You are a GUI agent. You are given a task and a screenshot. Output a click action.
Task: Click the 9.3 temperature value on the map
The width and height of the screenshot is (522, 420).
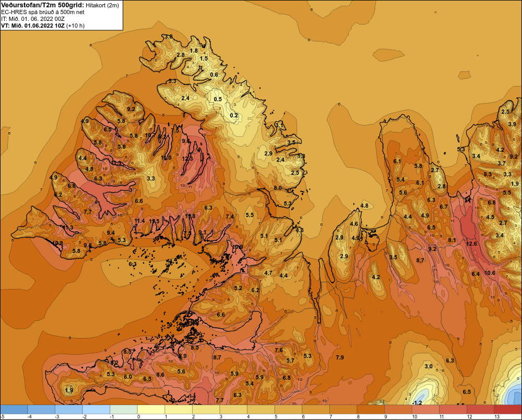[x=488, y=174]
